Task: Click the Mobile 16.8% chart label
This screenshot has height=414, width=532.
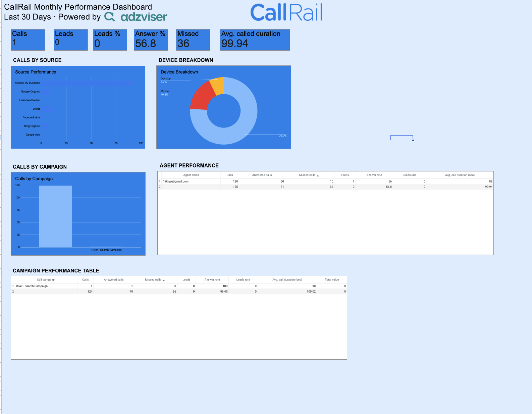Action: point(165,93)
